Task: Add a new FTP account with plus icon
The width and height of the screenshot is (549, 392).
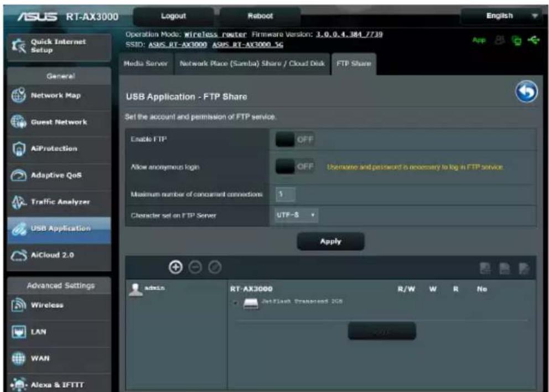Action: pyautogui.click(x=175, y=267)
